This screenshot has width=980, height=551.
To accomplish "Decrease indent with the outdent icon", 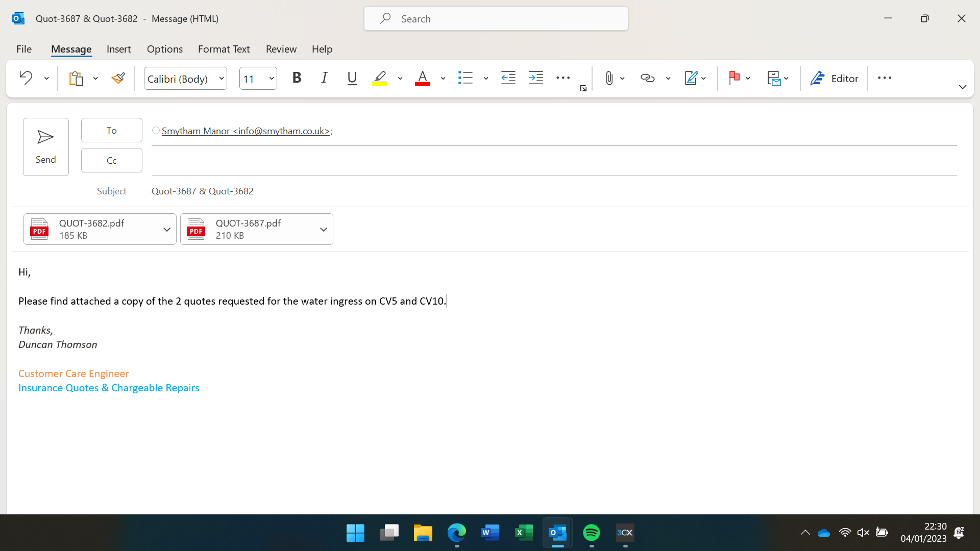I will 508,78.
